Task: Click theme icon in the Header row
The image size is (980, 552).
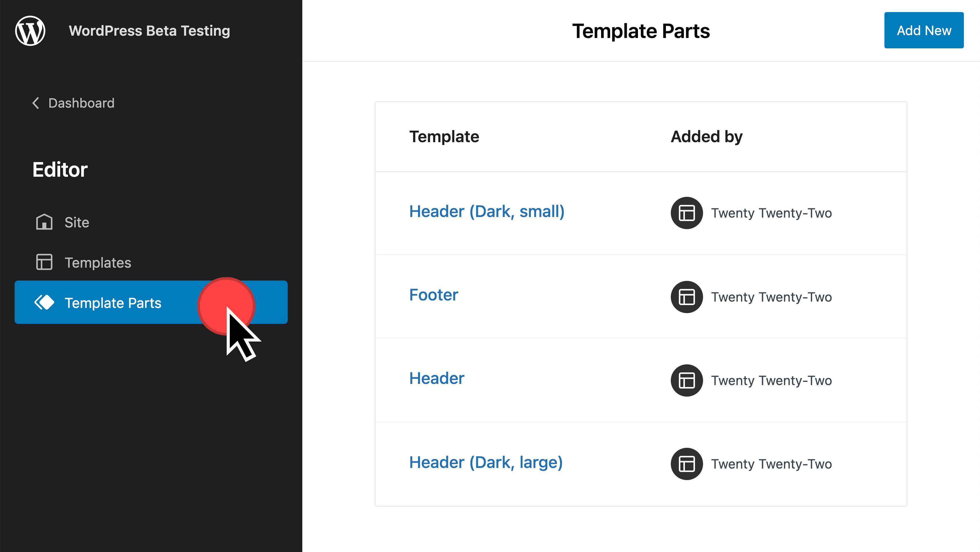Action: pyautogui.click(x=686, y=380)
